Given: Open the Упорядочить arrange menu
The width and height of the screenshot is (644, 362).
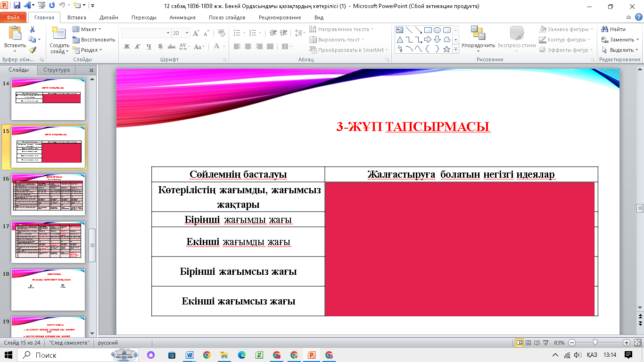Looking at the screenshot, I should click(478, 39).
